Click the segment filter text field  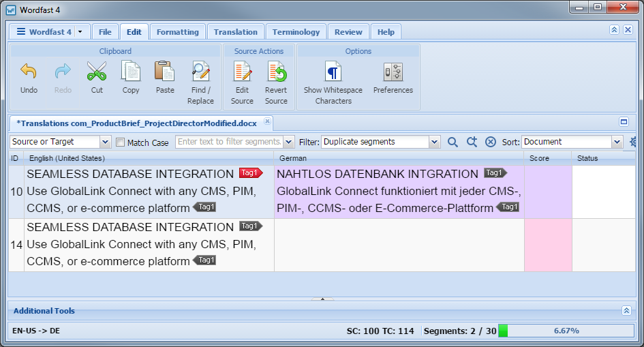pyautogui.click(x=229, y=142)
